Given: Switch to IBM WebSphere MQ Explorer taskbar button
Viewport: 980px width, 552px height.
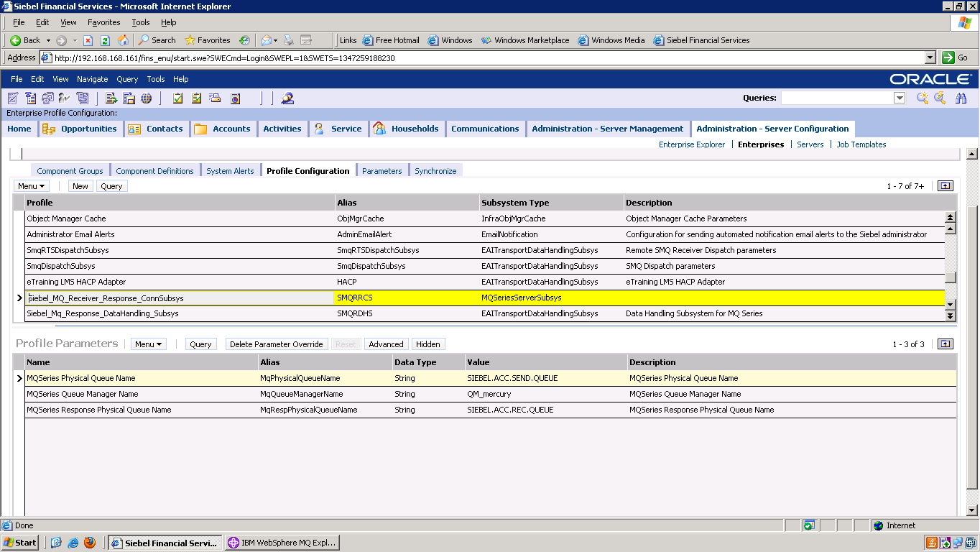Looking at the screenshot, I should (x=282, y=543).
